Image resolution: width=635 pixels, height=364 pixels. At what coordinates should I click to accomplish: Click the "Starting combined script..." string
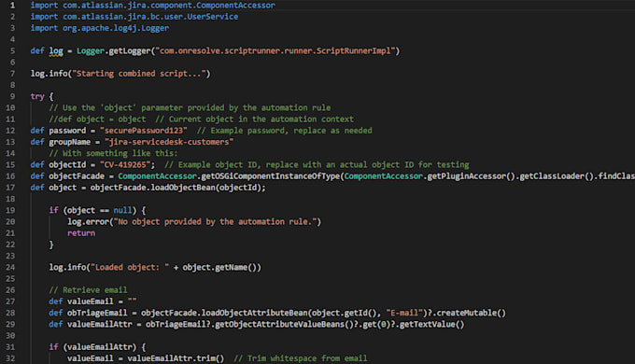click(x=139, y=74)
